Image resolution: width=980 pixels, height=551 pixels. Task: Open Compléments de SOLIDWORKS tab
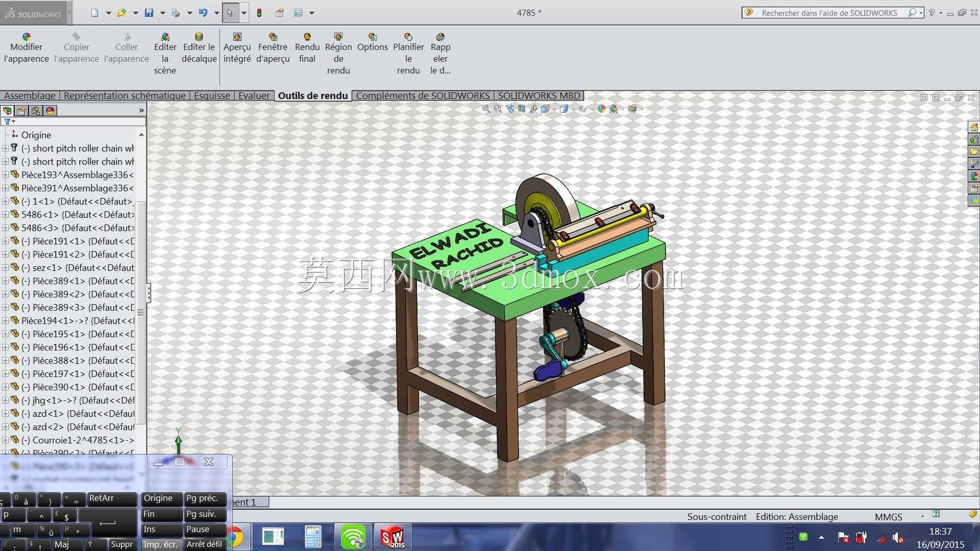423,96
